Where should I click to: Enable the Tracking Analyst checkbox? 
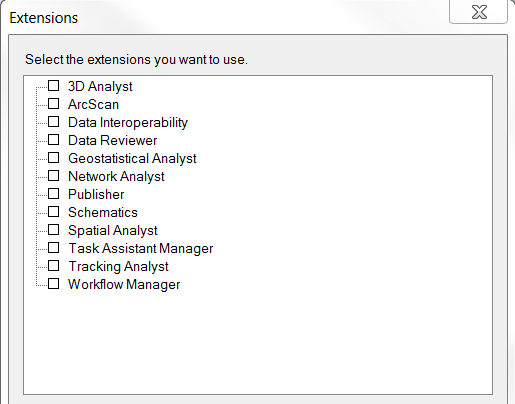[54, 266]
